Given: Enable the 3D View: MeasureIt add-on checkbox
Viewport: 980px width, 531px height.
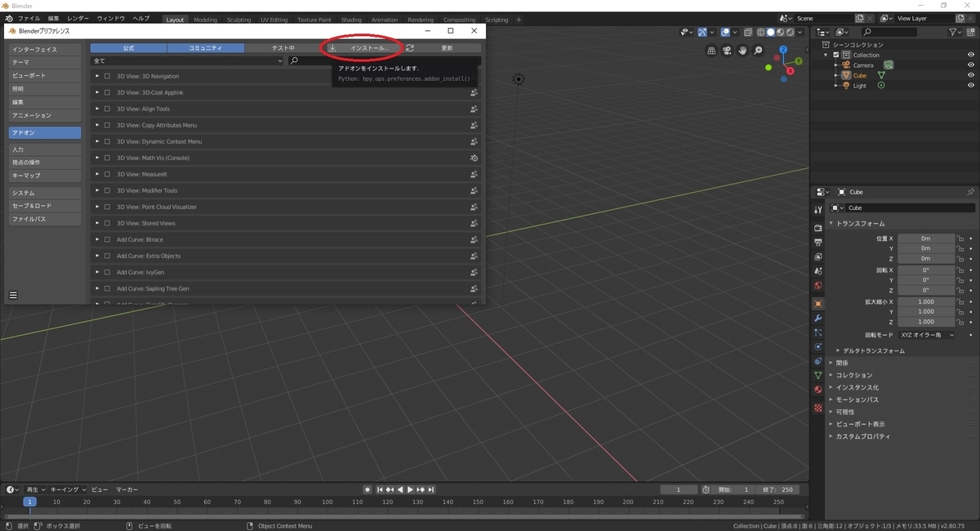Looking at the screenshot, I should click(107, 174).
